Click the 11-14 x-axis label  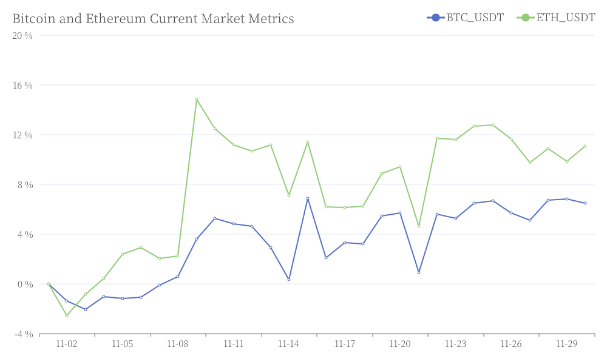click(289, 344)
